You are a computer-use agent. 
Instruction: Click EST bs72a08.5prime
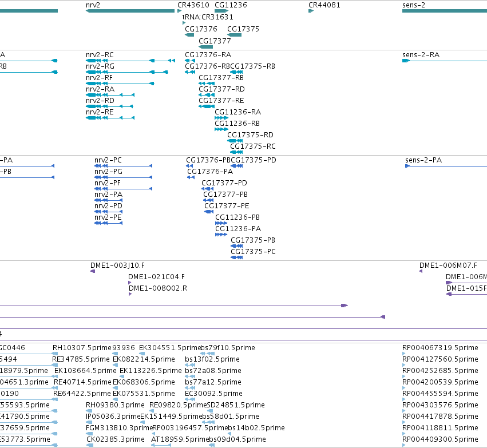[213, 371]
